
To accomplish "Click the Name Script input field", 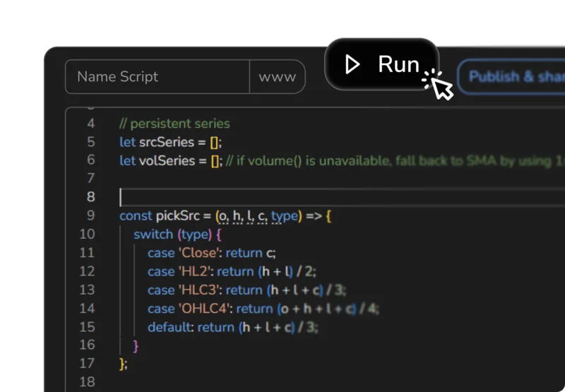I will pos(157,77).
